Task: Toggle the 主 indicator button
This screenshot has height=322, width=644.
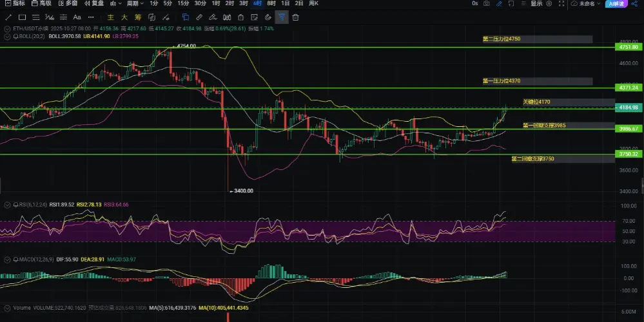Action: (110, 17)
